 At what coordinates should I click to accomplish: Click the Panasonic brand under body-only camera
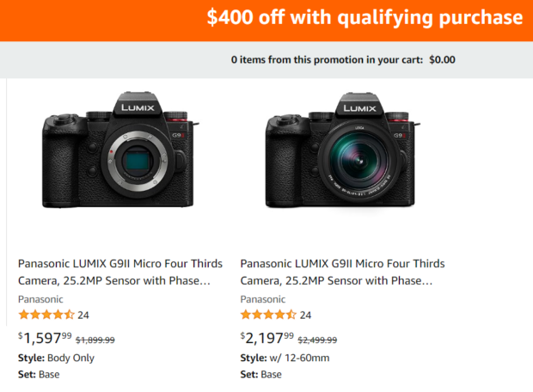point(40,299)
